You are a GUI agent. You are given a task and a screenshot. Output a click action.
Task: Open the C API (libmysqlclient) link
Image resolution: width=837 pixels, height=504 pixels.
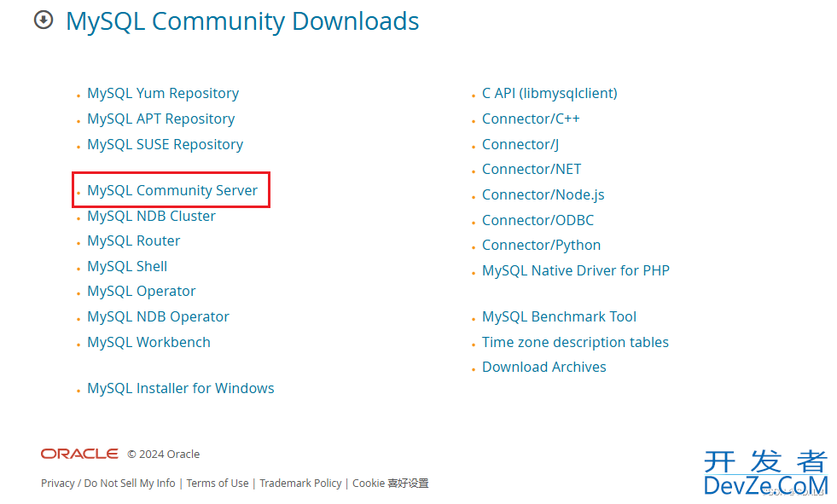tap(549, 93)
